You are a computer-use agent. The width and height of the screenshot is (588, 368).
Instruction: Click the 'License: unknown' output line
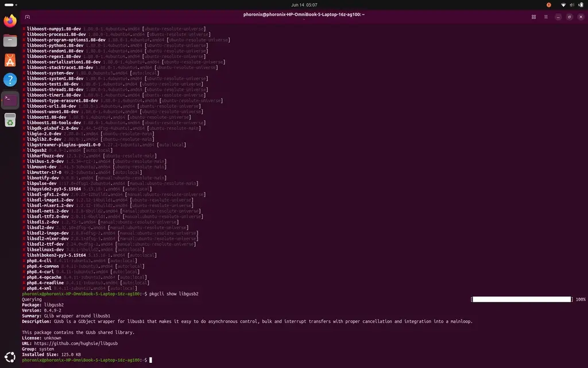pyautogui.click(x=41, y=338)
